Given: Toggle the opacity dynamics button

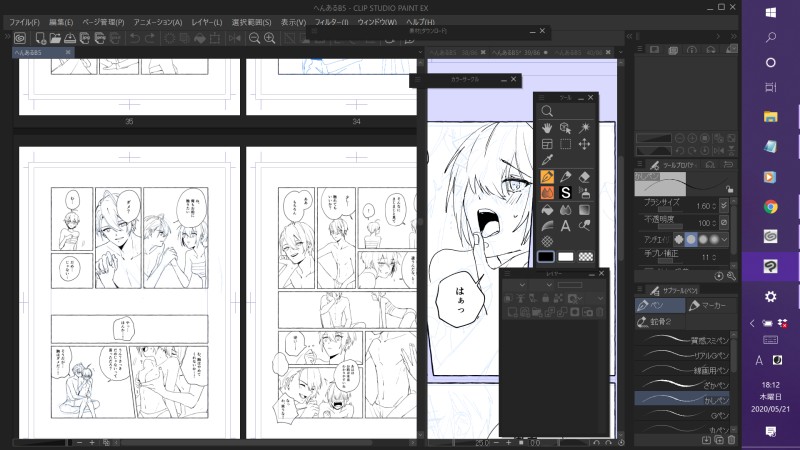Looking at the screenshot, I should coord(724,222).
